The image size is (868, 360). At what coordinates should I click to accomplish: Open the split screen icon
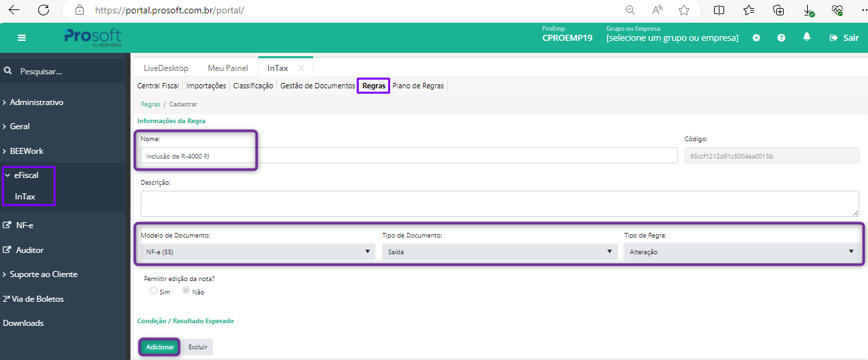[719, 10]
